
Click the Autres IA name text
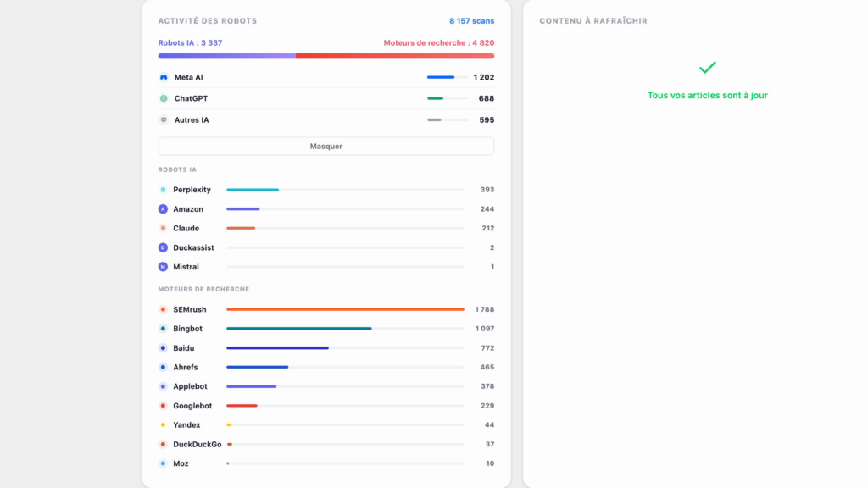point(192,120)
